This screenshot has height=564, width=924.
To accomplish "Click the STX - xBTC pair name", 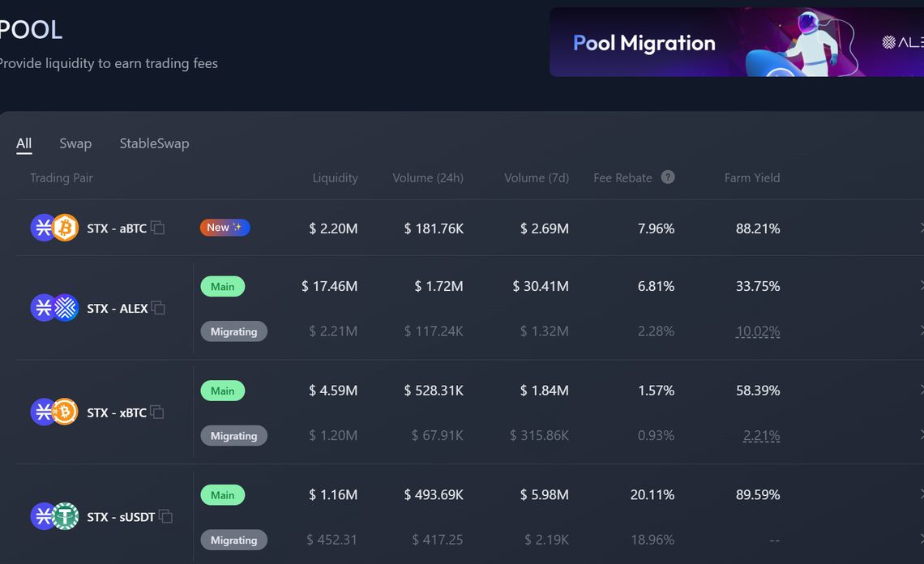I will point(117,412).
